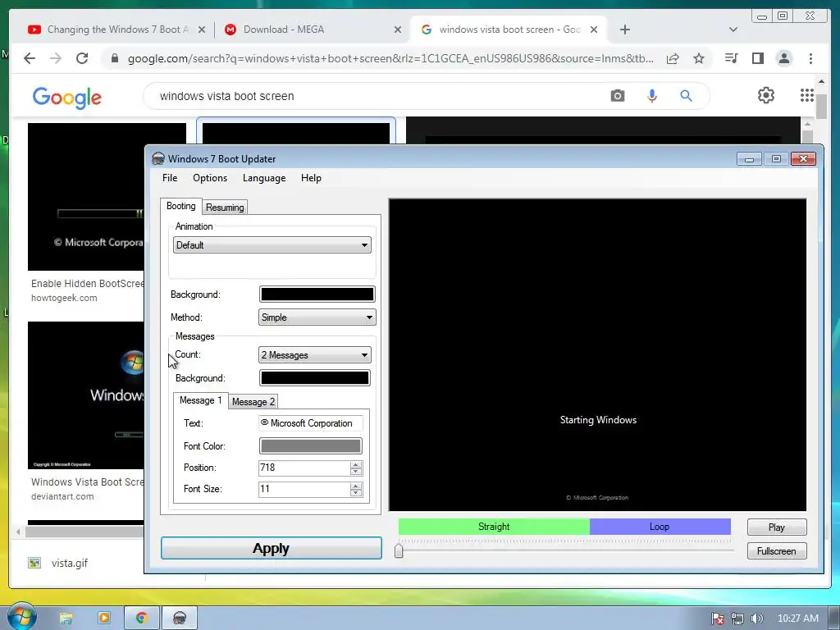Decrease the Position value with down arrow
The width and height of the screenshot is (840, 630).
[x=356, y=472]
